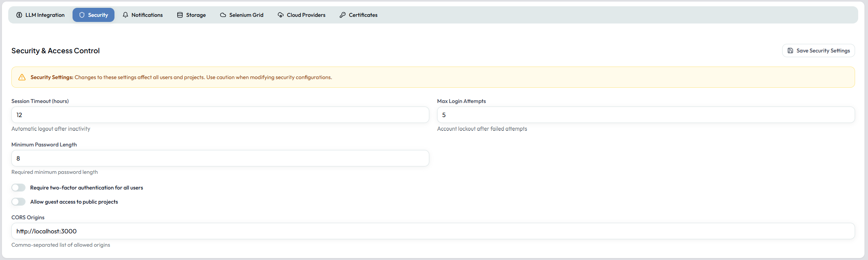Open the LLM Integration tab
The height and width of the screenshot is (260, 868).
click(x=40, y=15)
